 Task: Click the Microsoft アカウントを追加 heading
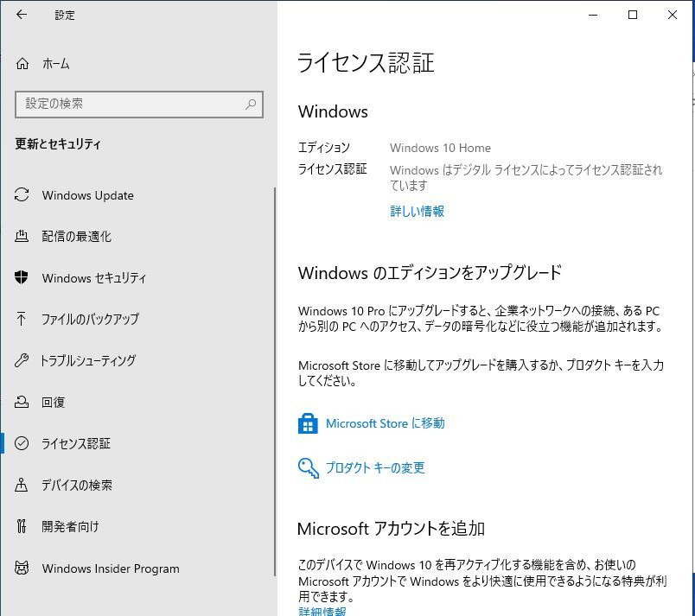[x=391, y=529]
